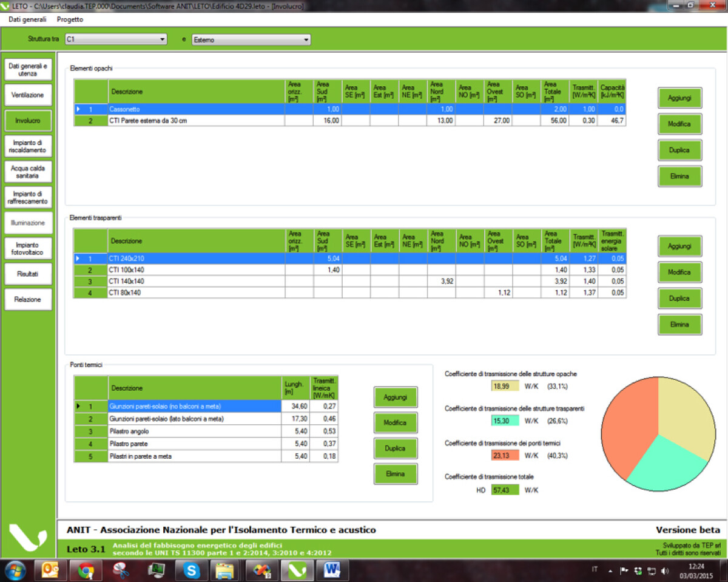
Task: Open the Esterno dropdown
Action: click(251, 40)
